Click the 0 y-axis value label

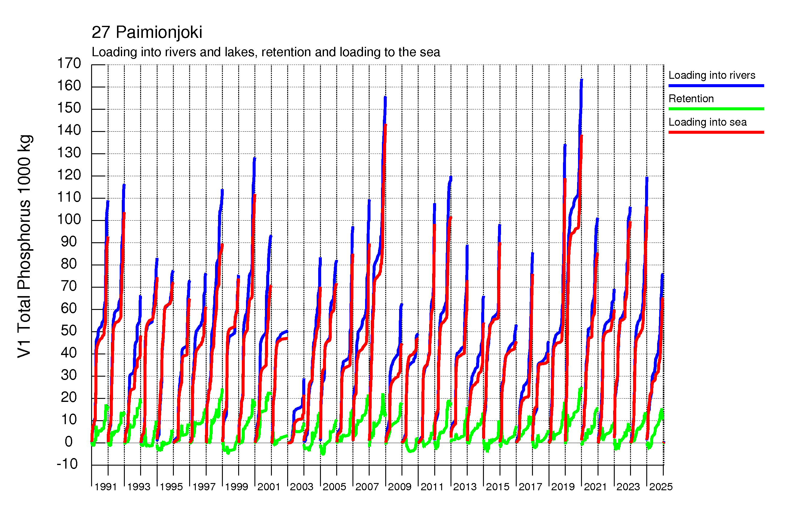point(69,442)
